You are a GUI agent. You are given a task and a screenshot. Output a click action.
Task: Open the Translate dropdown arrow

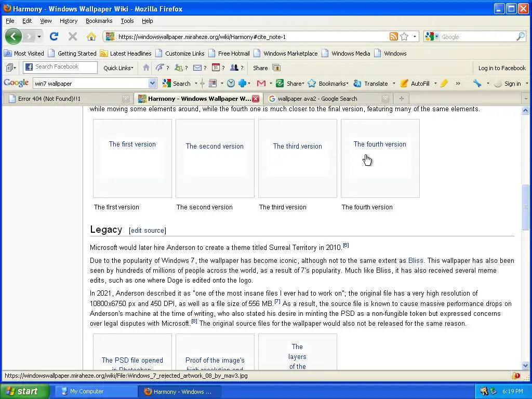click(x=394, y=84)
